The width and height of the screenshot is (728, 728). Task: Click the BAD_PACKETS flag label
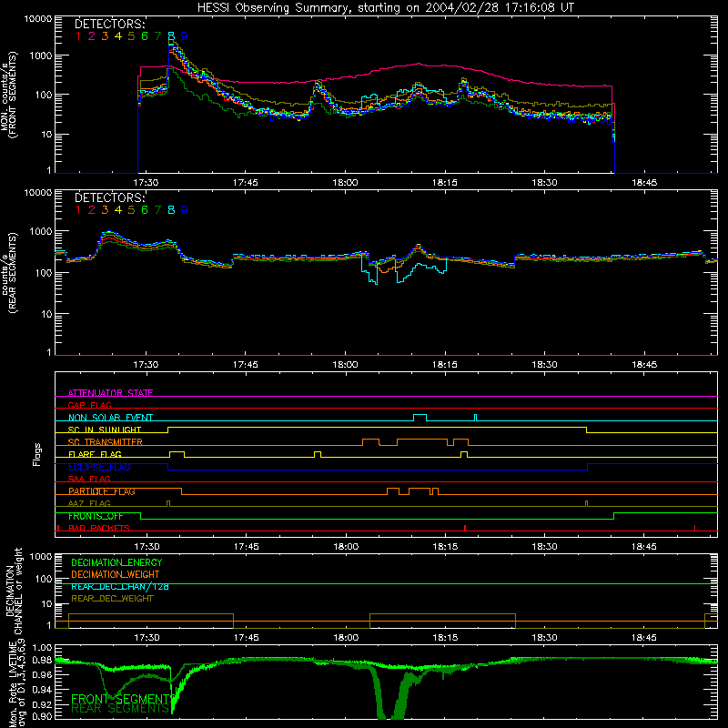tap(99, 529)
